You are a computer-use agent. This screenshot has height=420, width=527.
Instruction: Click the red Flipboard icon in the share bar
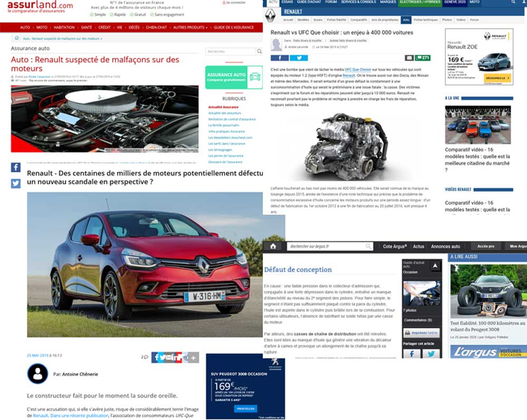(178, 357)
